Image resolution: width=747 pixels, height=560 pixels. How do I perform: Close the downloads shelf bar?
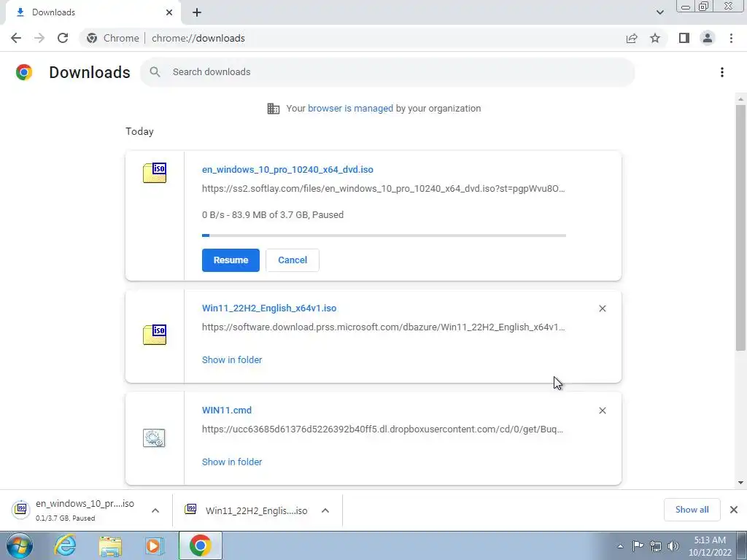(x=734, y=510)
